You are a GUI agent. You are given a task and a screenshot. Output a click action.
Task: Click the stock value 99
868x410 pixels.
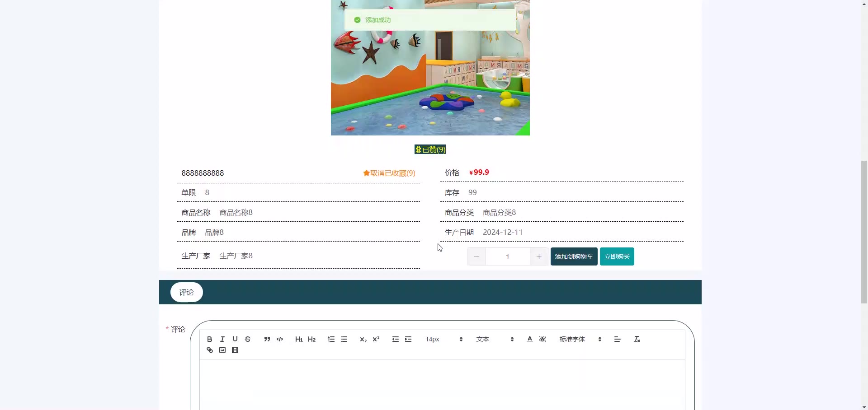(x=472, y=192)
